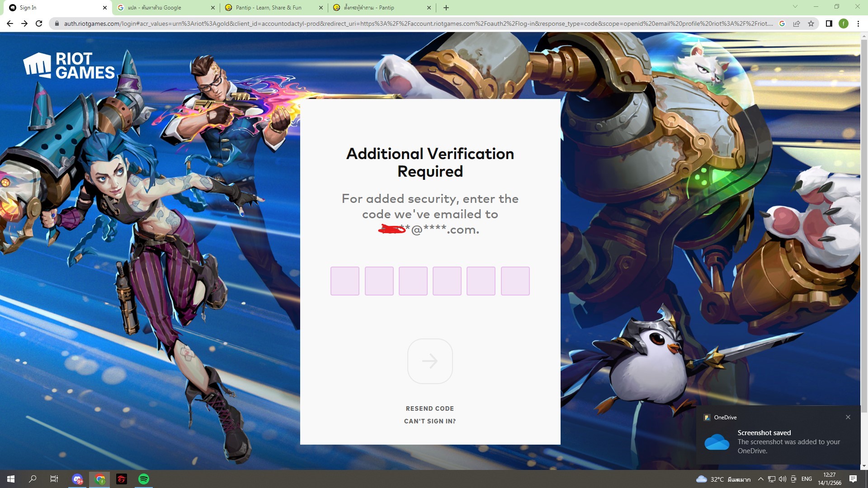Click the sixth verification code box
Image resolution: width=868 pixels, height=488 pixels.
[x=515, y=281]
